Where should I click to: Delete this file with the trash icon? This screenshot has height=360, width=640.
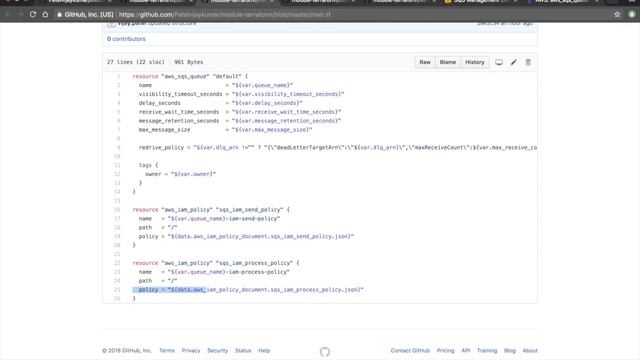(x=528, y=62)
